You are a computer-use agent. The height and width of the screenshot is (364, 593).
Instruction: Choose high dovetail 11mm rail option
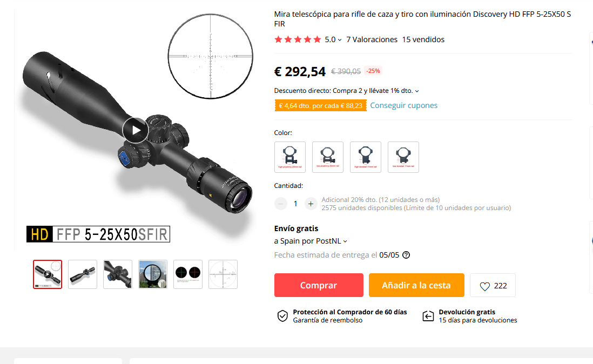pyautogui.click(x=365, y=157)
